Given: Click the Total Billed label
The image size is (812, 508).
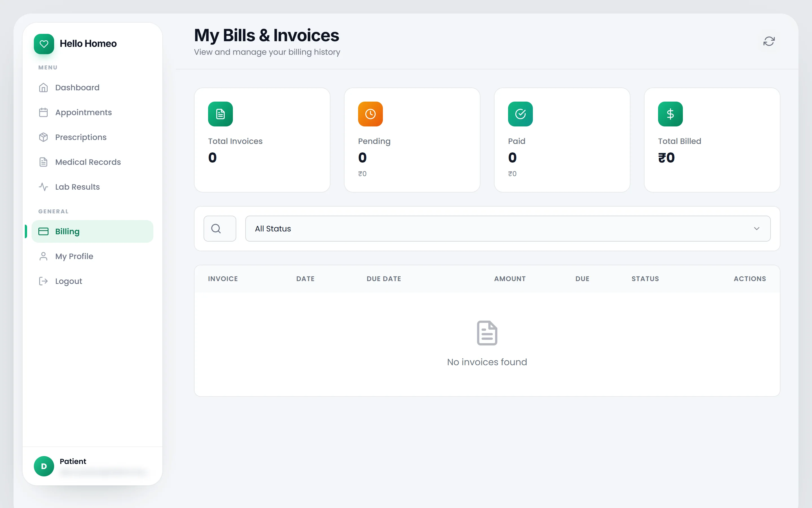Looking at the screenshot, I should pyautogui.click(x=679, y=141).
